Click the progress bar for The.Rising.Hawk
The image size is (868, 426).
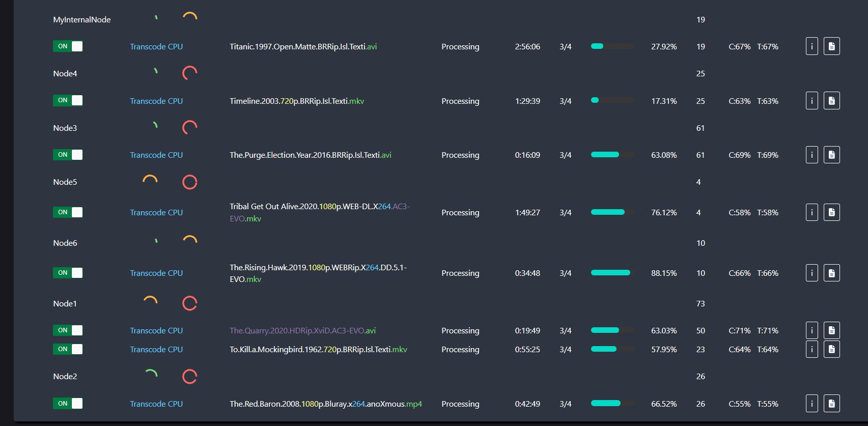[612, 273]
